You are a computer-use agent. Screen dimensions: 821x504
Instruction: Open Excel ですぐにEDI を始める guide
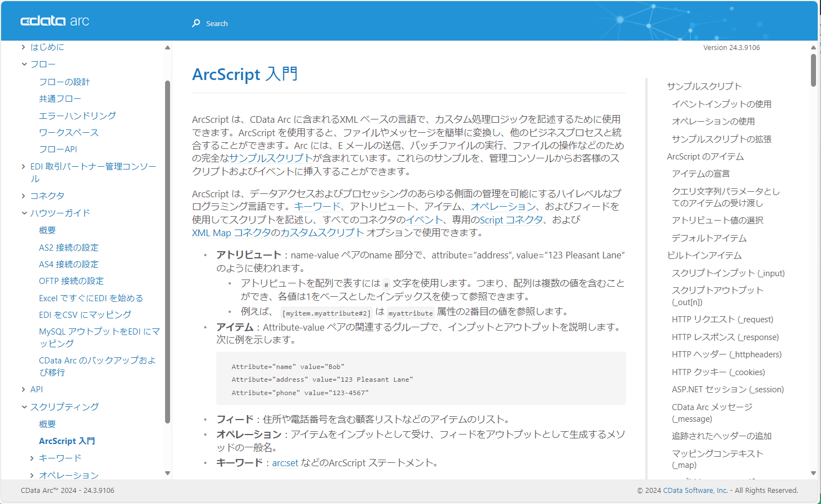click(91, 298)
